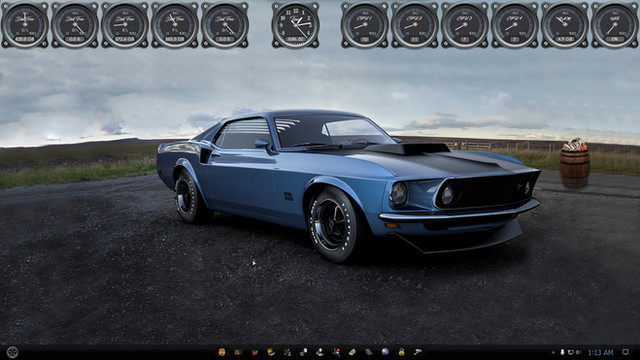This screenshot has height=360, width=640.
Task: Click the CPU 4 gauge widget
Action: (515, 25)
